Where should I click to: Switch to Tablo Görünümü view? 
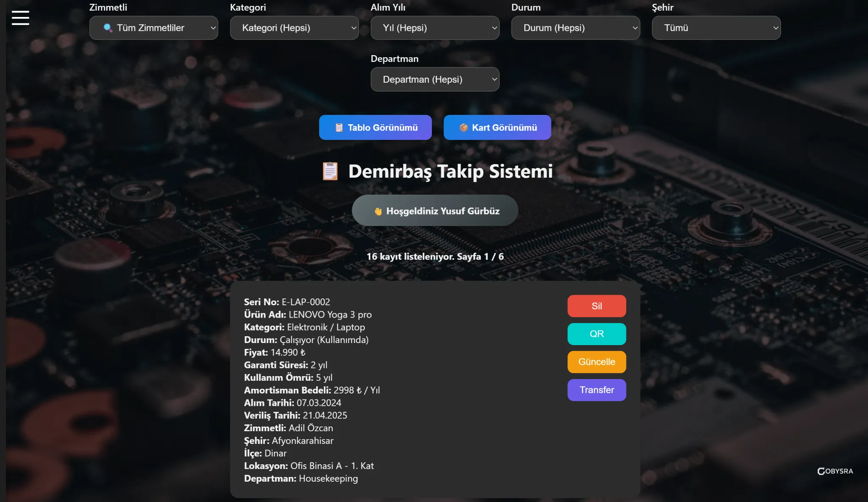point(376,128)
